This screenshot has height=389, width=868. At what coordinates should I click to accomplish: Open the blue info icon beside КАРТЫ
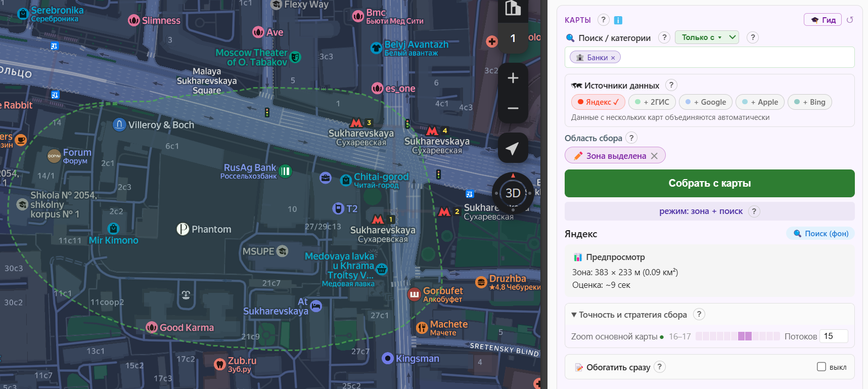tap(618, 20)
